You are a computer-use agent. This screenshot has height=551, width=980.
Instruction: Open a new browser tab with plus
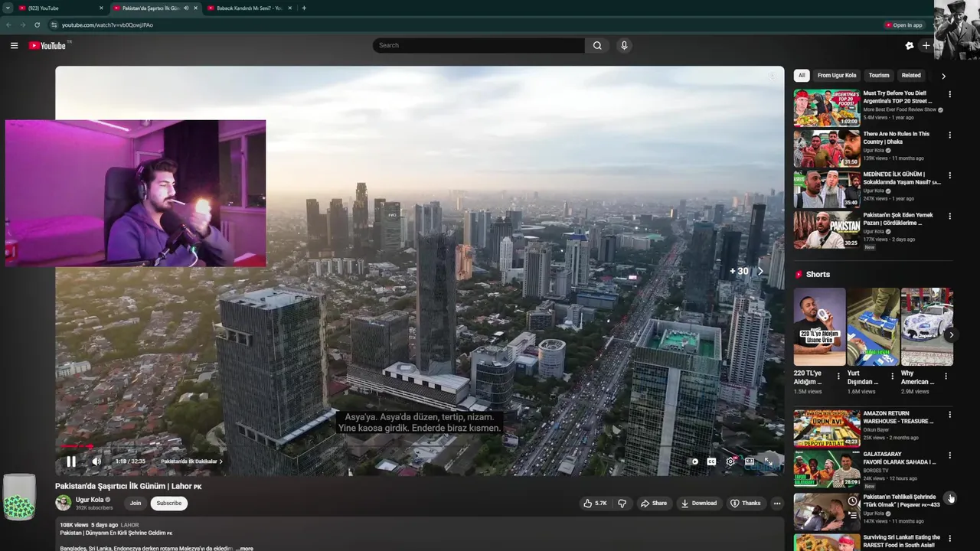click(x=304, y=8)
